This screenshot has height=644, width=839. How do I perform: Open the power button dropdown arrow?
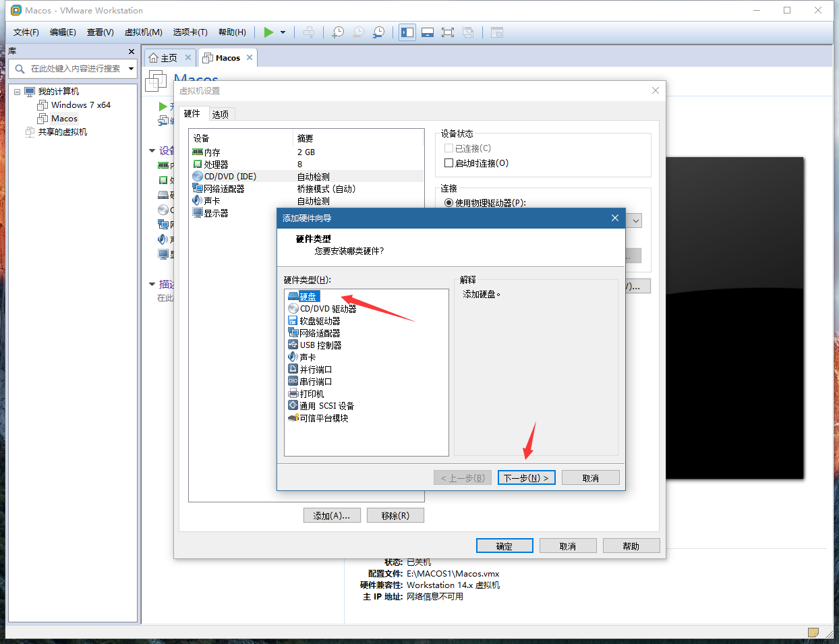(x=282, y=32)
